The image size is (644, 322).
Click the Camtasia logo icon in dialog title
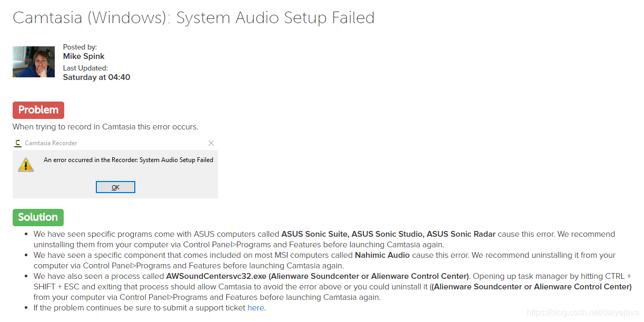tap(18, 143)
